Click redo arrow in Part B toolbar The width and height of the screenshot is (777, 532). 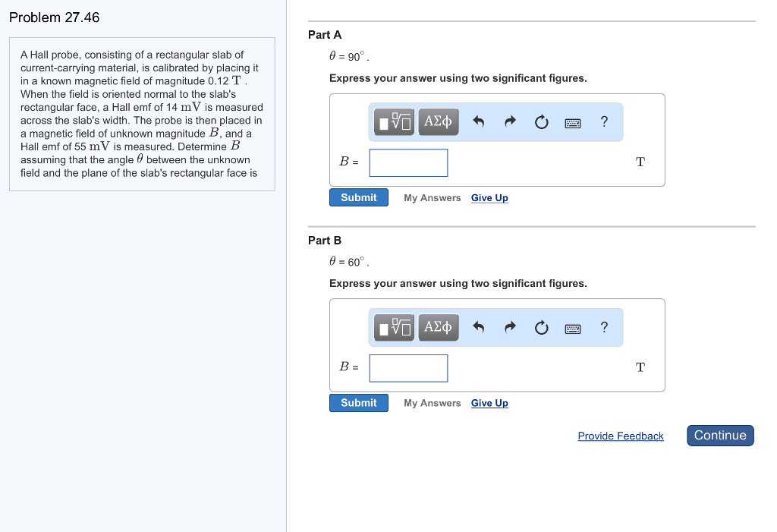[x=510, y=327]
